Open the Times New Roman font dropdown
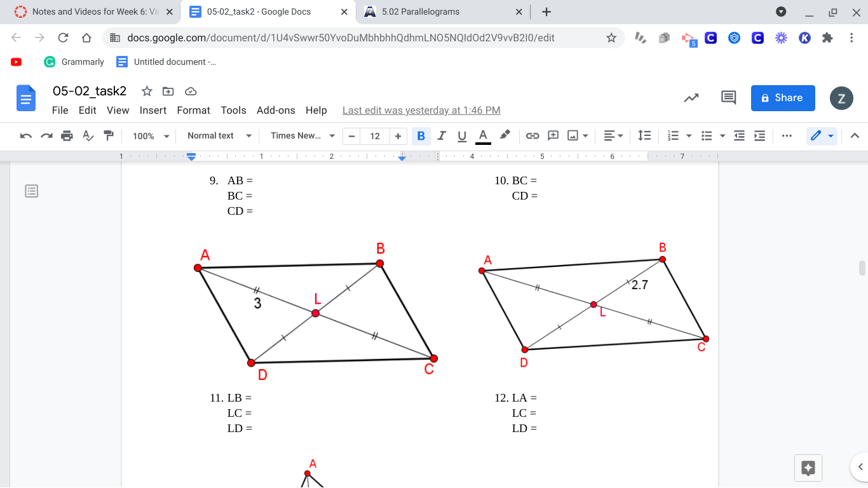This screenshot has width=868, height=488. pyautogui.click(x=302, y=135)
